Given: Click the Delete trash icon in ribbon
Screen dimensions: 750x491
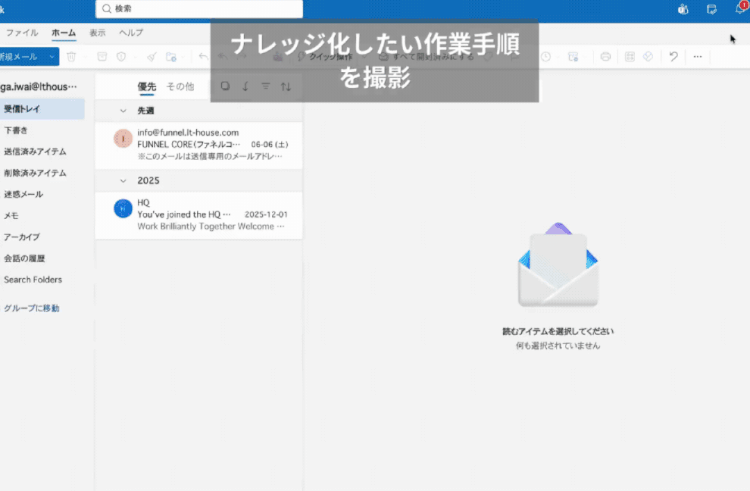Looking at the screenshot, I should (x=71, y=57).
